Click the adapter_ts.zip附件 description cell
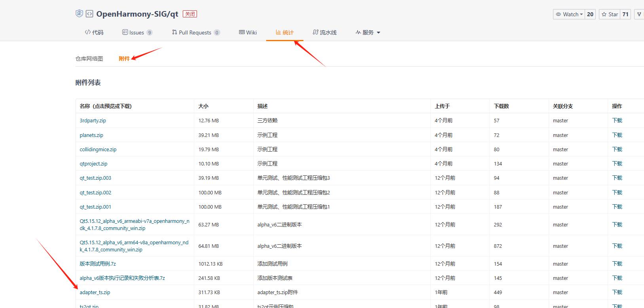The width and height of the screenshot is (644, 308). pos(278,292)
